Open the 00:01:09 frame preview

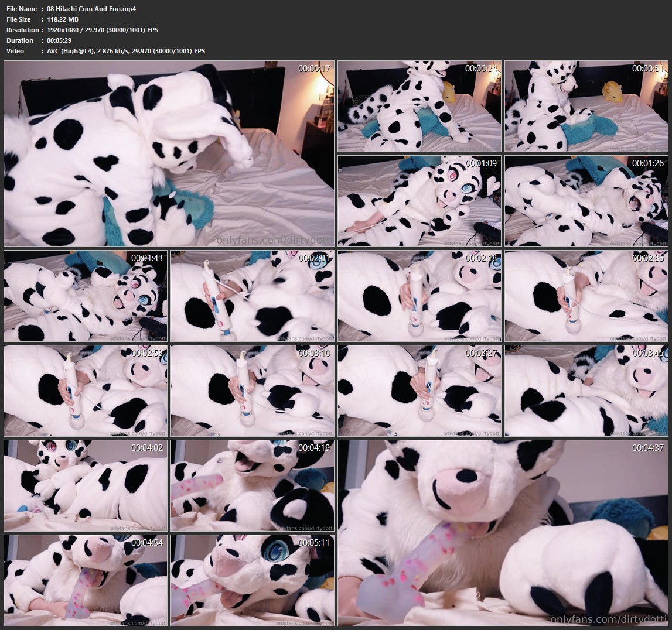tap(419, 201)
